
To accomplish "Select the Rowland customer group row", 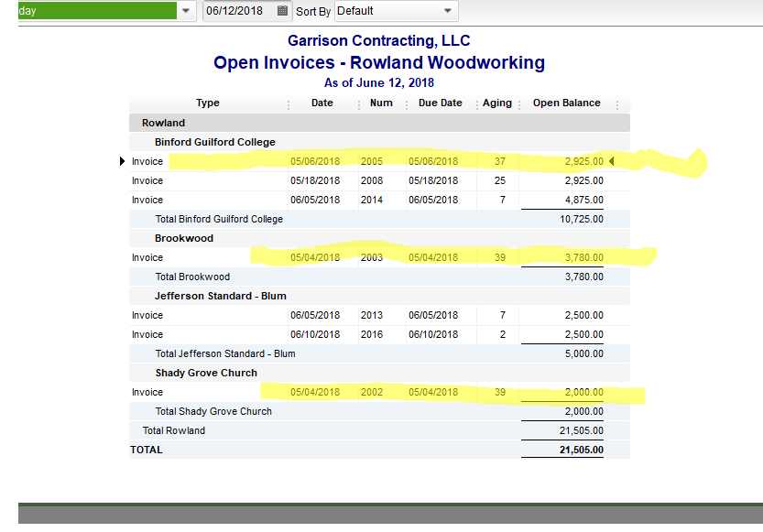I will tap(379, 123).
